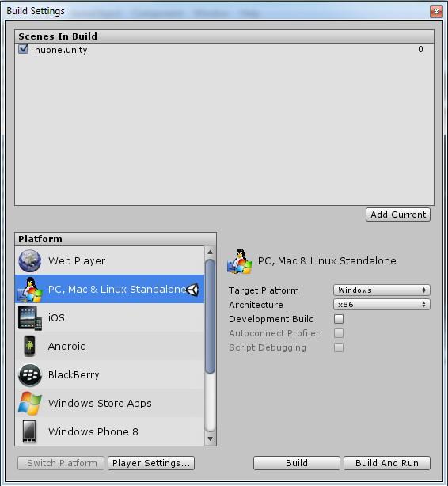Click the Web Player globe icon
Image resolution: width=448 pixels, height=486 pixels.
click(30, 260)
